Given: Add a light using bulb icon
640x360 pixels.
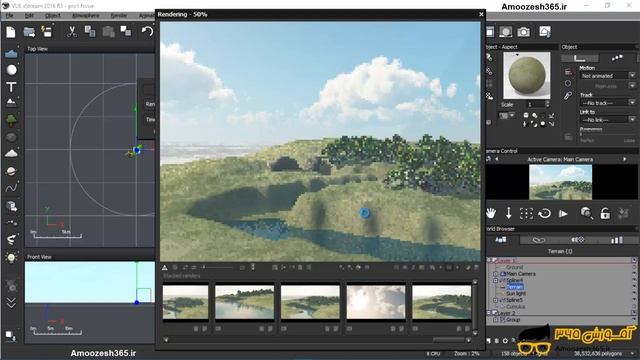Looking at the screenshot, I should coord(11,258).
